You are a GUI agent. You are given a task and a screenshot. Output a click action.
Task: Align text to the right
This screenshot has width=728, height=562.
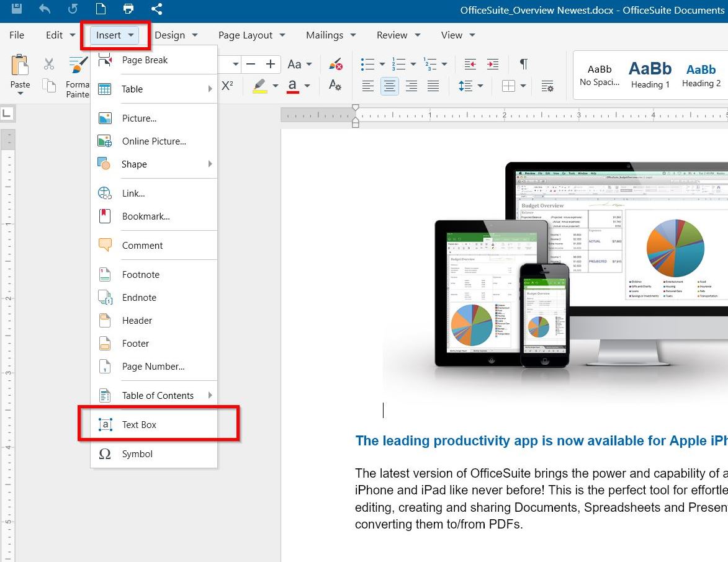[x=411, y=86]
